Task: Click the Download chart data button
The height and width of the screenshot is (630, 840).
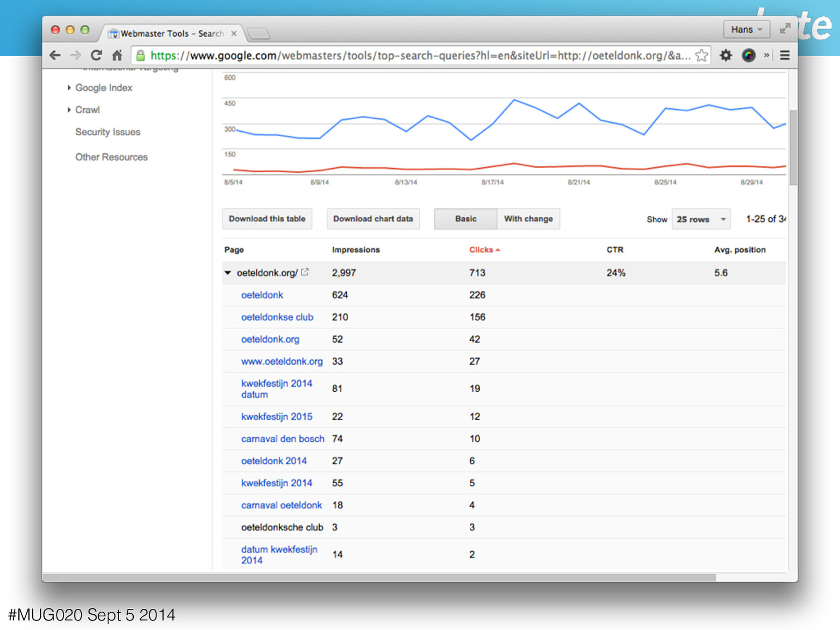Action: (x=373, y=219)
